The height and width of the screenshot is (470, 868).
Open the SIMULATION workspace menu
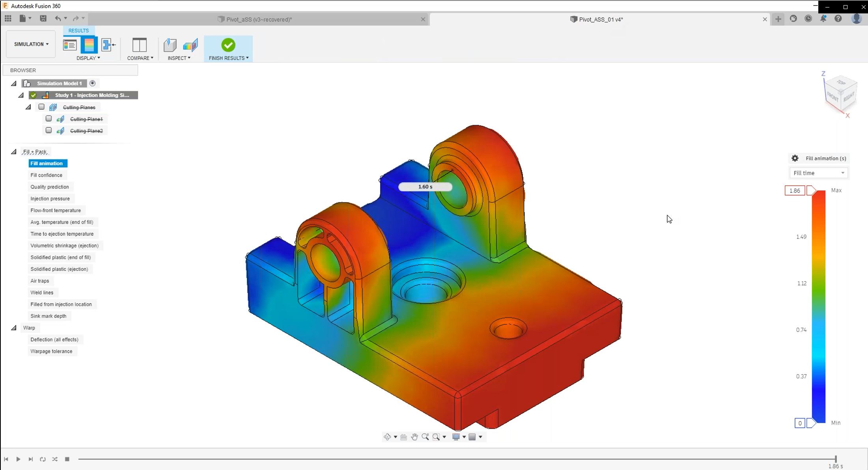point(30,44)
